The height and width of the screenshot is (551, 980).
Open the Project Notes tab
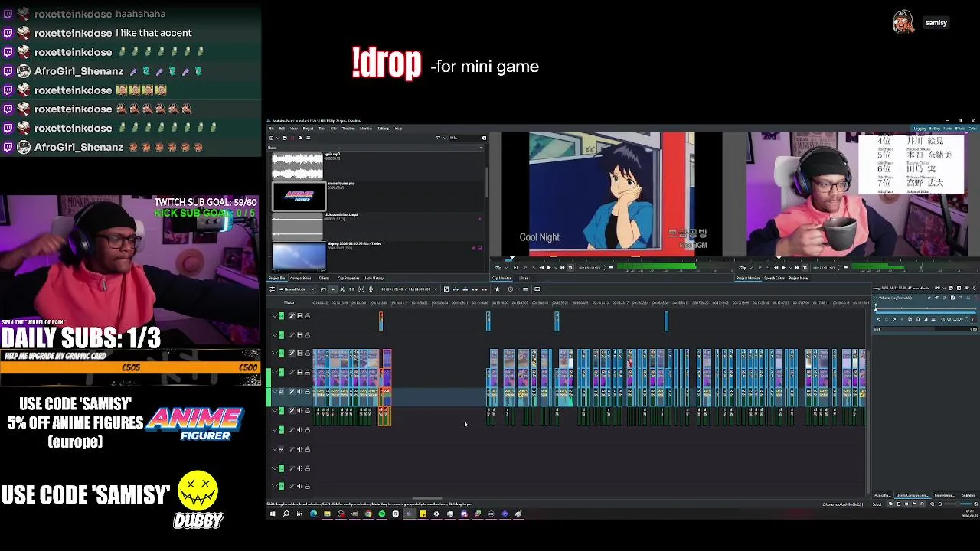[x=799, y=278]
